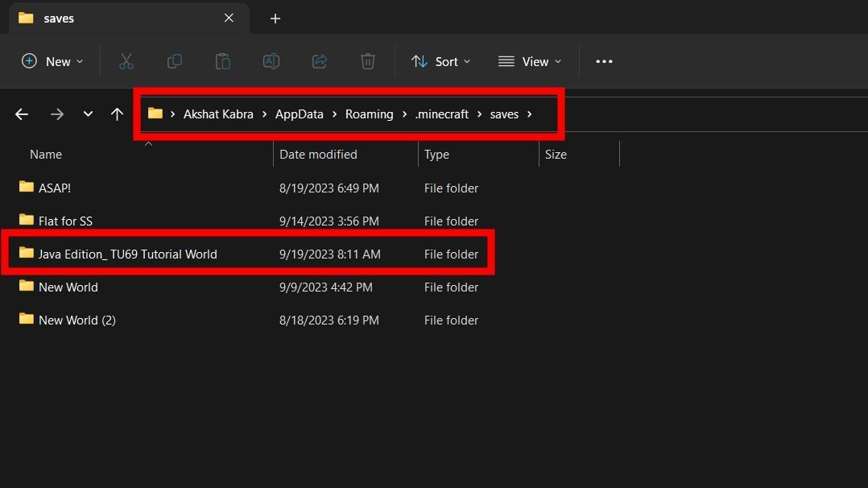Close the saves tab
868x488 pixels.
click(x=229, y=18)
